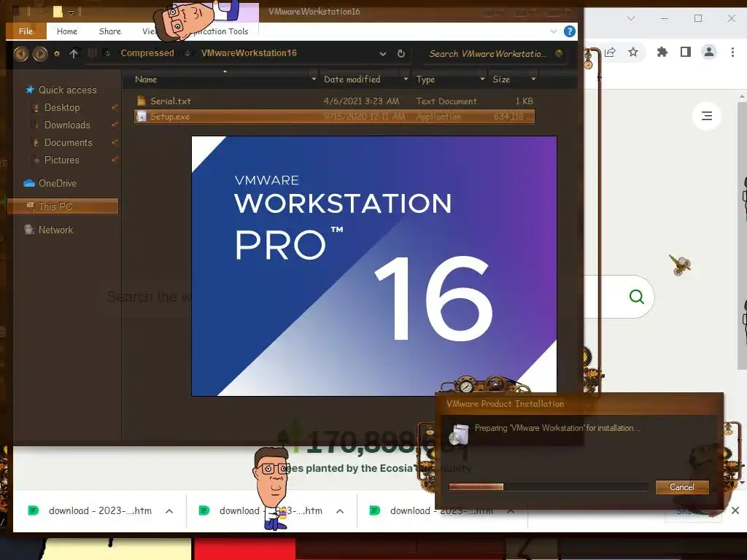This screenshot has height=560, width=747.
Task: Select the Setup.exe file row
Action: coord(334,117)
